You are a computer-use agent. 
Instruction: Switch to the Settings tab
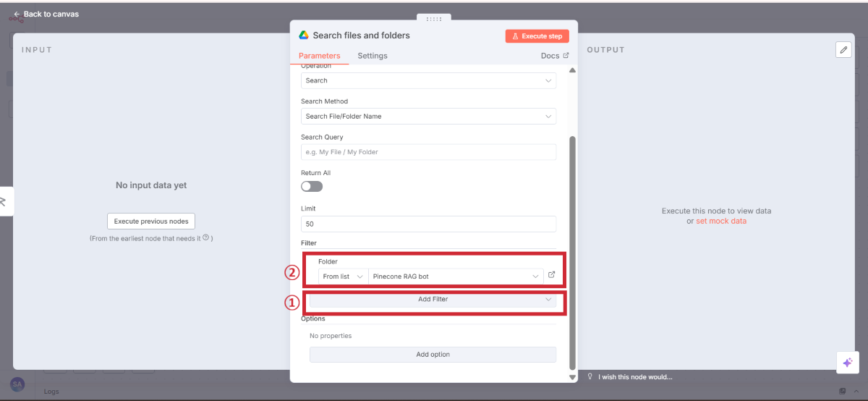pyautogui.click(x=373, y=56)
